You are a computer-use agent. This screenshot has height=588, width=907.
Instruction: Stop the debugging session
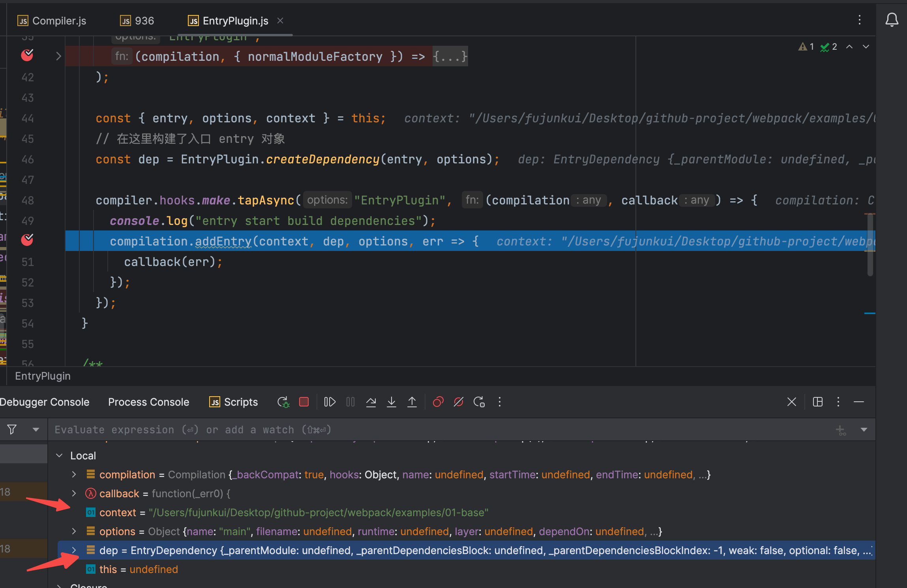tap(304, 402)
